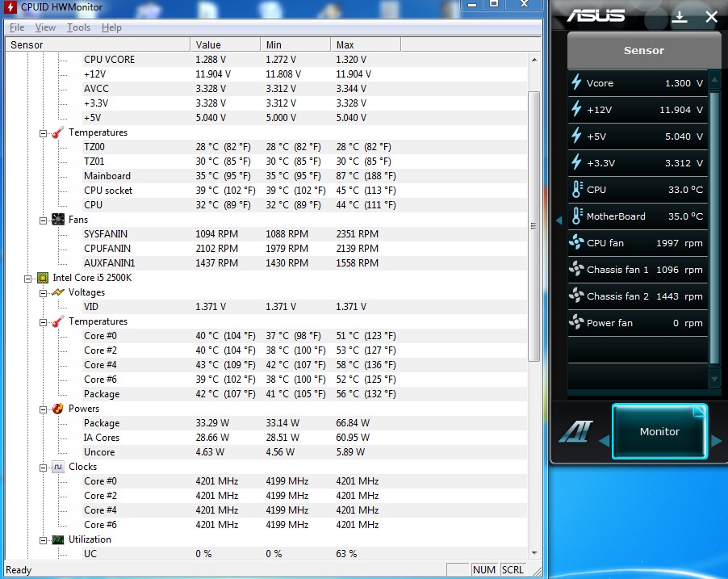Click the MotherBoard thermometer icon
728x579 pixels.
click(576, 216)
